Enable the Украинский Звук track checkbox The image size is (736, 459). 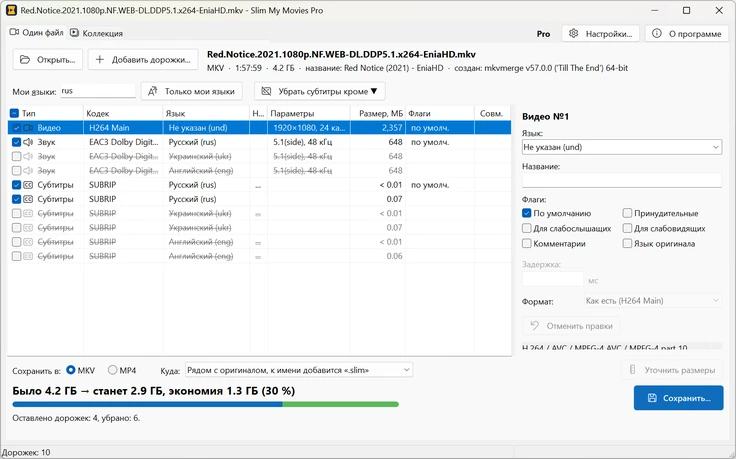click(x=16, y=156)
